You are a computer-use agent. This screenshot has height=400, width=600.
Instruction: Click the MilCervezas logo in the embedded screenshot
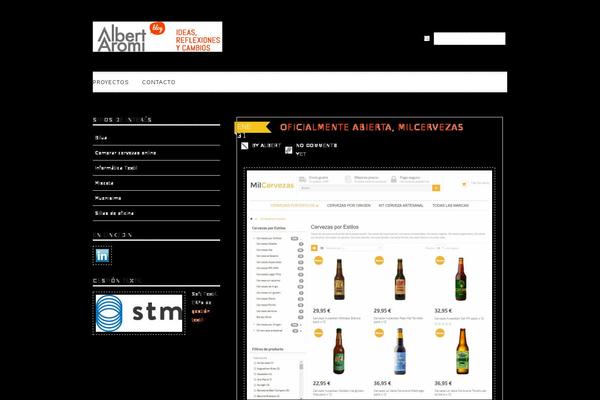click(272, 185)
